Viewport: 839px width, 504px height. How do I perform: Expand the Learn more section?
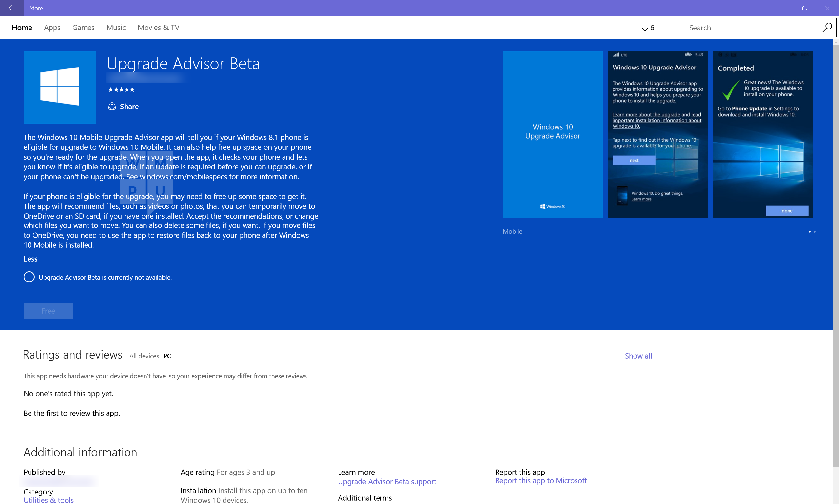pos(356,471)
